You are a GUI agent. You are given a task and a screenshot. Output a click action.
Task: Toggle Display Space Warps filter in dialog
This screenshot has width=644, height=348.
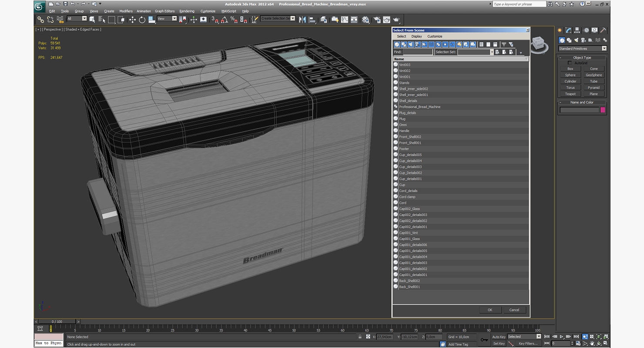(x=431, y=44)
